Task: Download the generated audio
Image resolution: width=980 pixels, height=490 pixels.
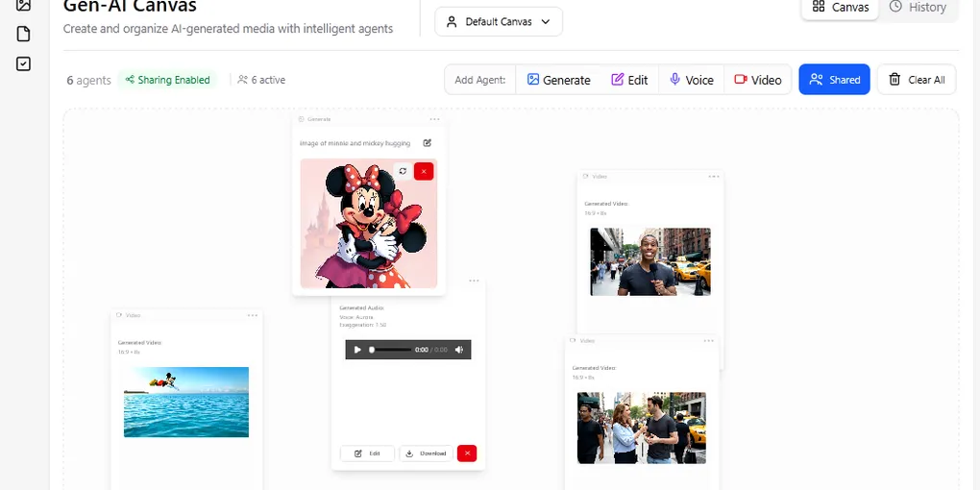Action: (x=427, y=453)
